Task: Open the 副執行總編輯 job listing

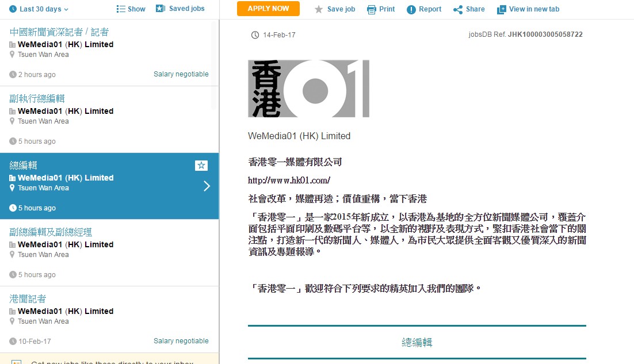Action: 37,98
